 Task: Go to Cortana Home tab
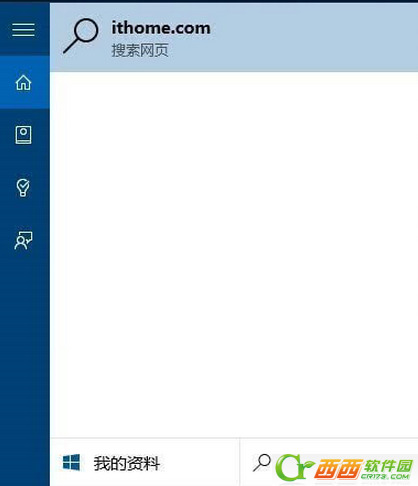tap(23, 82)
